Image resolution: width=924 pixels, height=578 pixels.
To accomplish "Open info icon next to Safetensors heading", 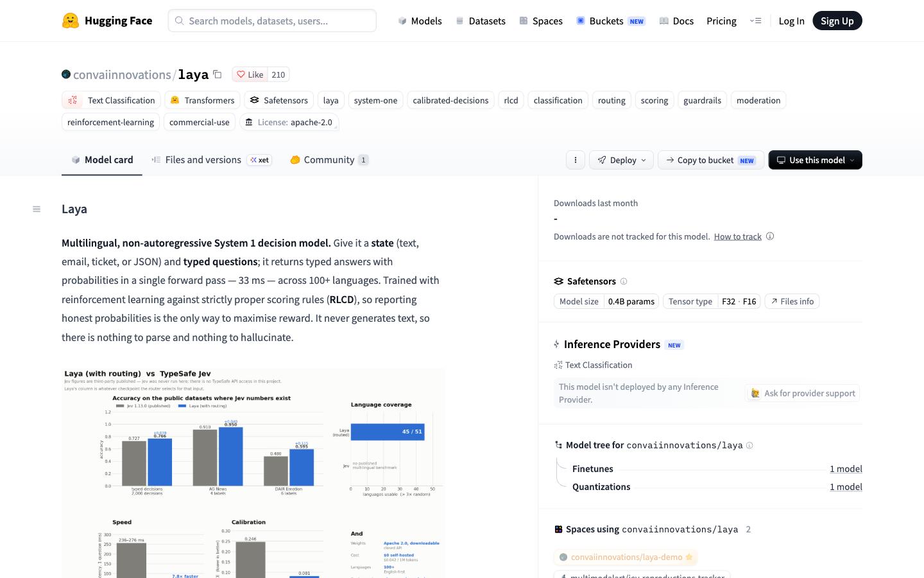I will (x=624, y=281).
